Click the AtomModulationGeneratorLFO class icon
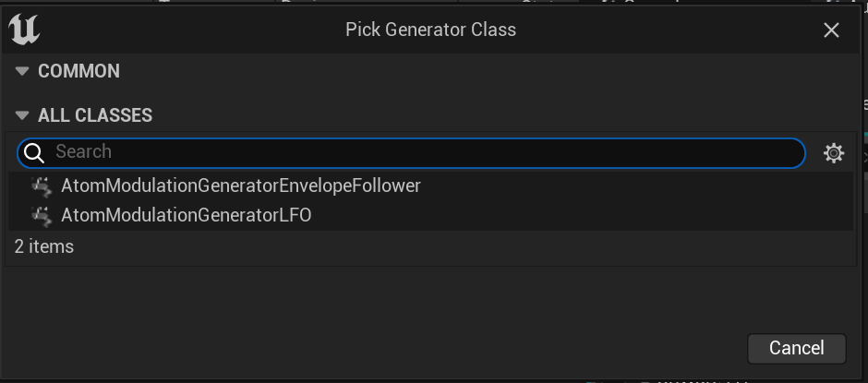868x383 pixels. pyautogui.click(x=42, y=215)
